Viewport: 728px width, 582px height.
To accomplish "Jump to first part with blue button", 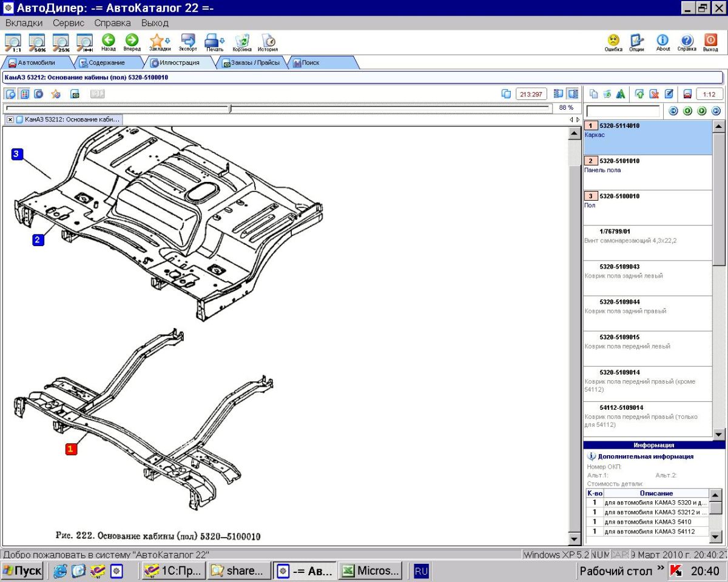I will coord(673,111).
